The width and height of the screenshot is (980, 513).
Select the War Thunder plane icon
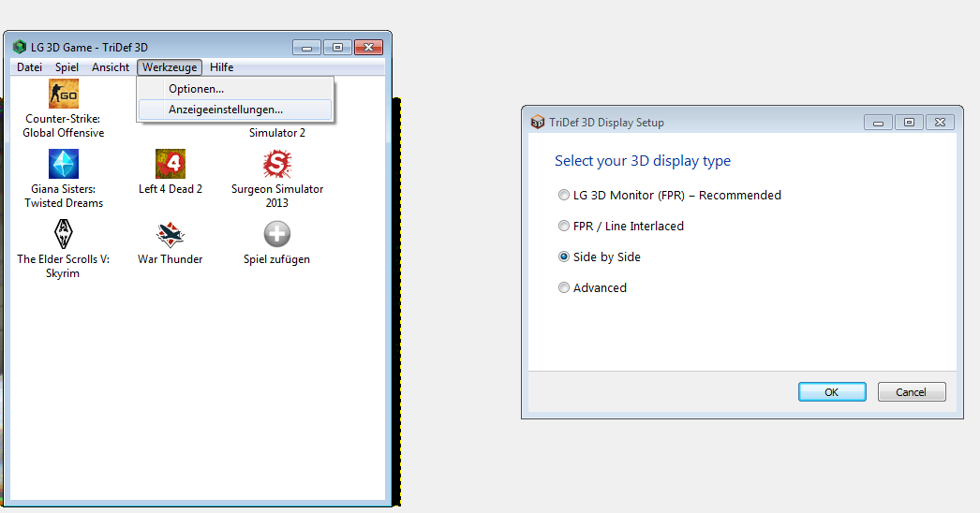pos(170,234)
